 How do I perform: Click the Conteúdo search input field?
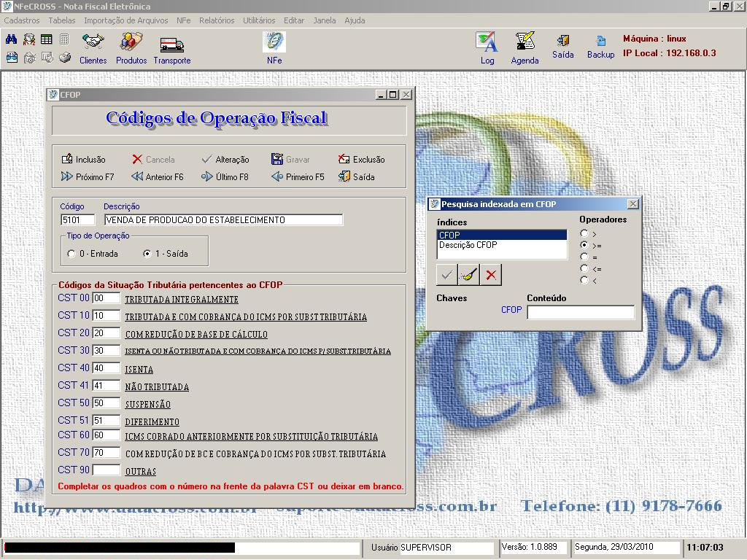coord(581,312)
